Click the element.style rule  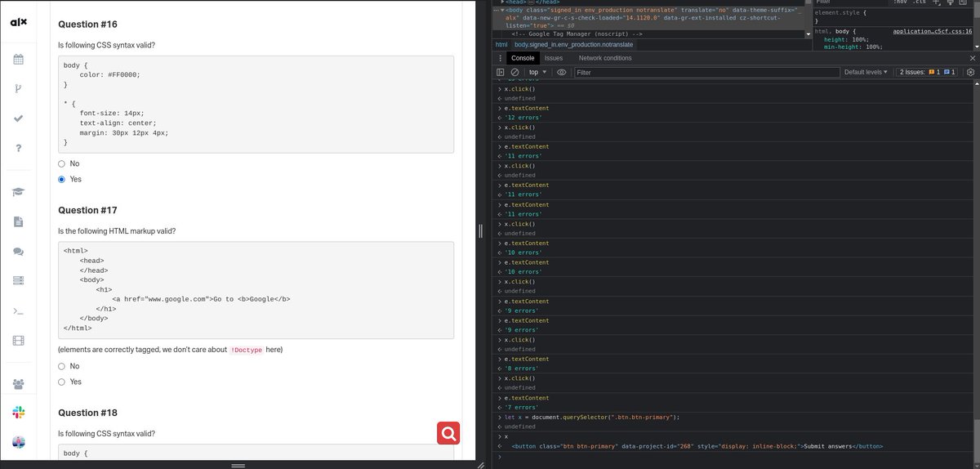point(841,14)
